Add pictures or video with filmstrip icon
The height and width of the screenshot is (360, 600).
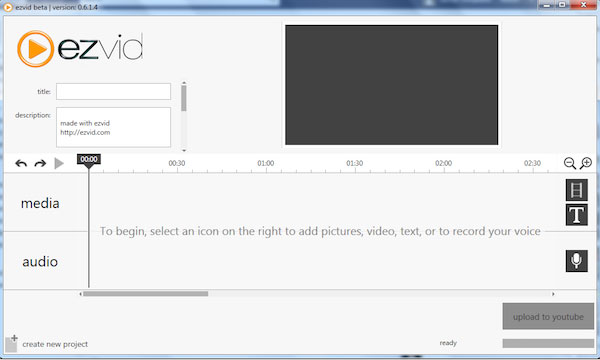pyautogui.click(x=577, y=190)
